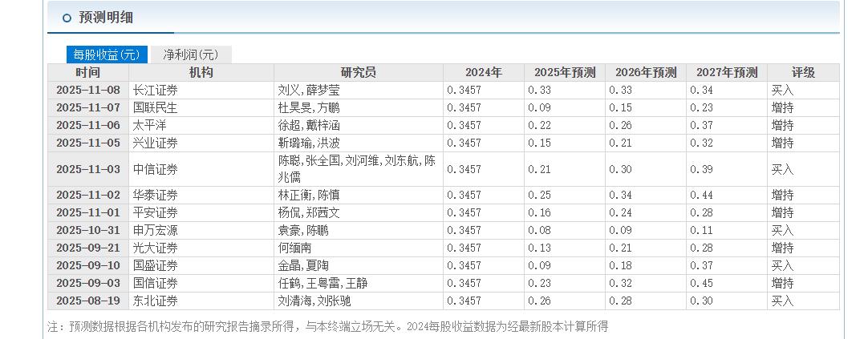Click 2026 forecast 0.15 for 国联民生
Image resolution: width=868 pixels, height=339 pixels.
pyautogui.click(x=621, y=108)
